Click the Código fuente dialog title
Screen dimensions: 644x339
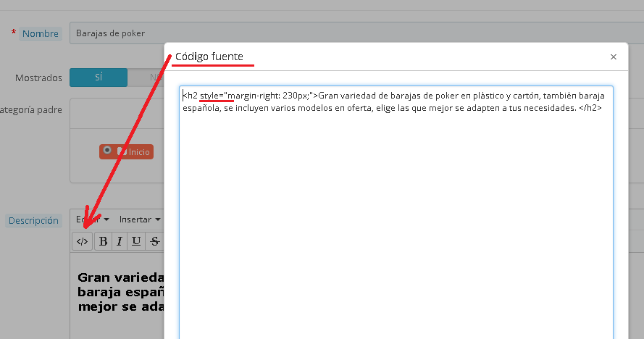coord(209,56)
